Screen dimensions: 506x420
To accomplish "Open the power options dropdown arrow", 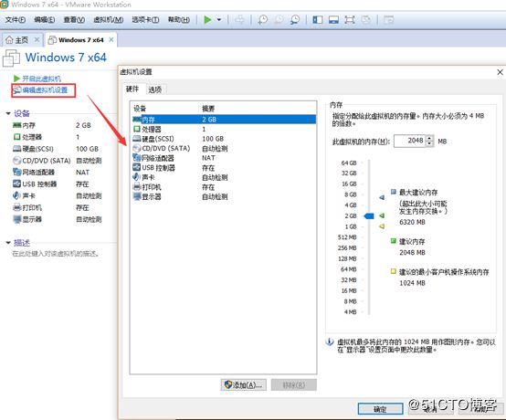I will pyautogui.click(x=219, y=20).
